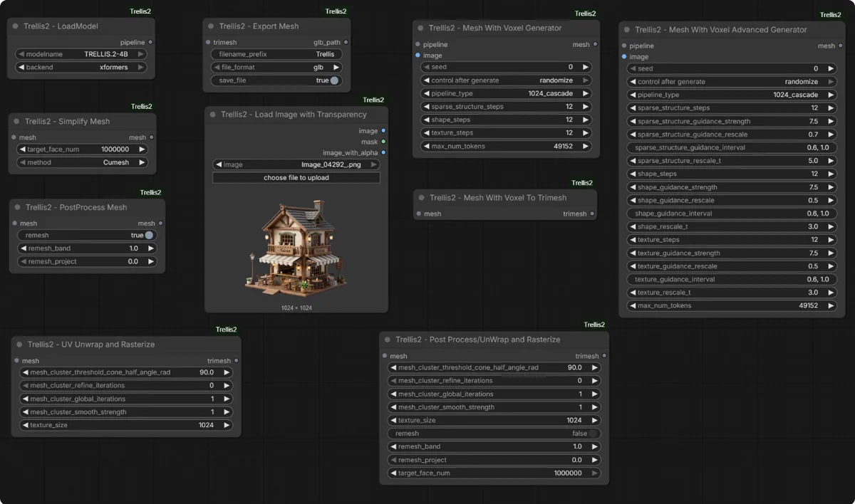Click the trimesh output socket on UV Unwrap and Rasterize
Viewport: 855px width, 504px height.
[x=237, y=361]
